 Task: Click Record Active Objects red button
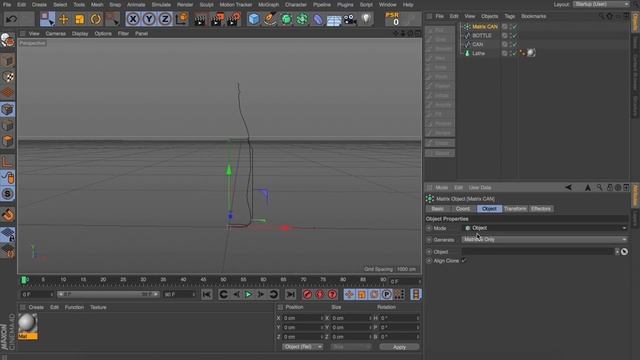coord(307,294)
